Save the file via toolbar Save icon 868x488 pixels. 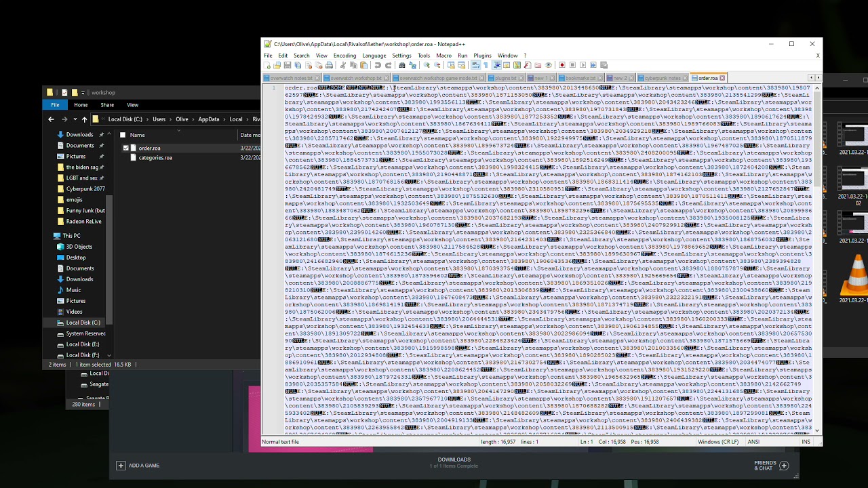coord(288,65)
